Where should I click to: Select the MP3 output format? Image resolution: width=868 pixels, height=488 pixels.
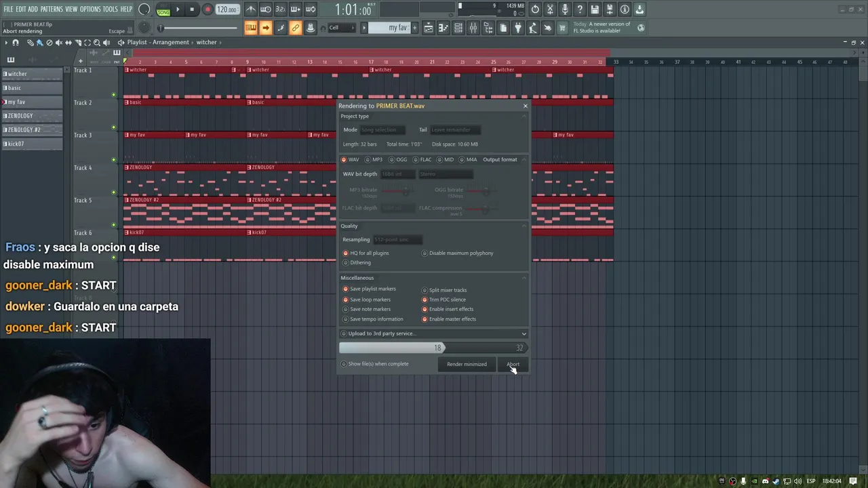(x=374, y=160)
